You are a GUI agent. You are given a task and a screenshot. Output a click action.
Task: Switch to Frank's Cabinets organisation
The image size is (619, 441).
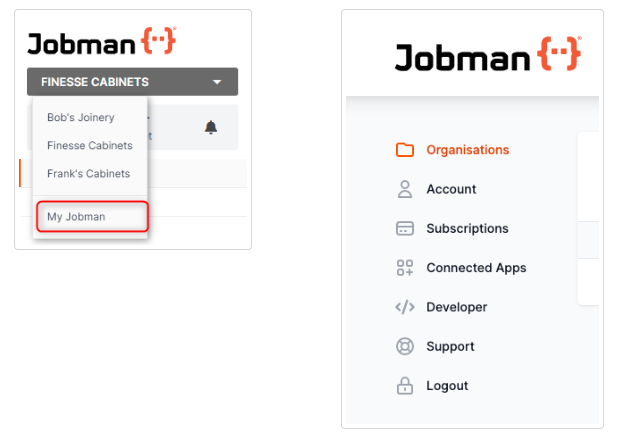[89, 173]
